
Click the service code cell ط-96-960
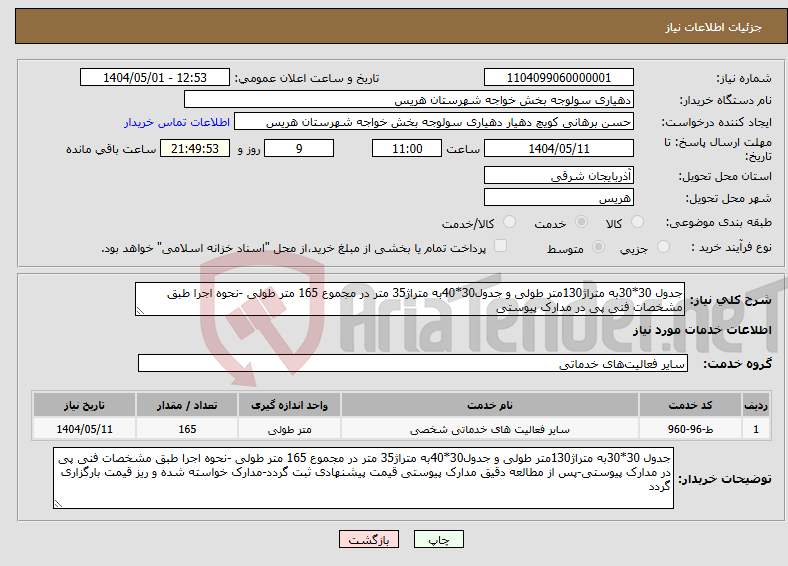point(690,429)
